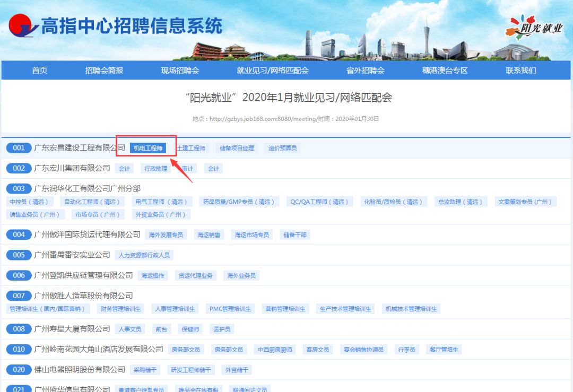Open the 生产技术管理培训生 job tag
Image resolution: width=573 pixels, height=392 pixels.
pos(345,309)
